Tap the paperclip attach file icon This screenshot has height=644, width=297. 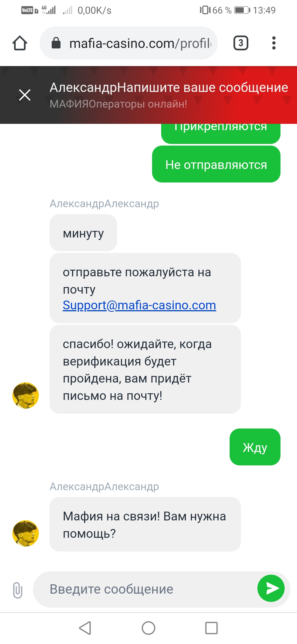(18, 590)
